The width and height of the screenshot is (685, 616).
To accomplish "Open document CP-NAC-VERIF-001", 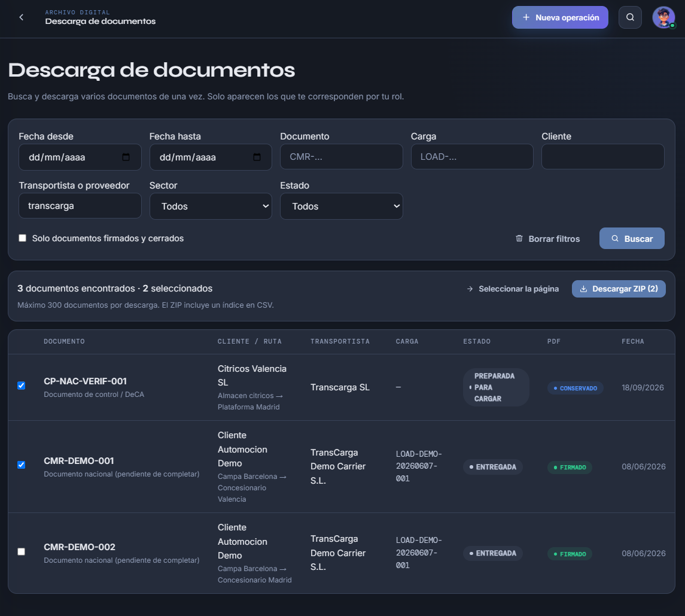I will (85, 381).
